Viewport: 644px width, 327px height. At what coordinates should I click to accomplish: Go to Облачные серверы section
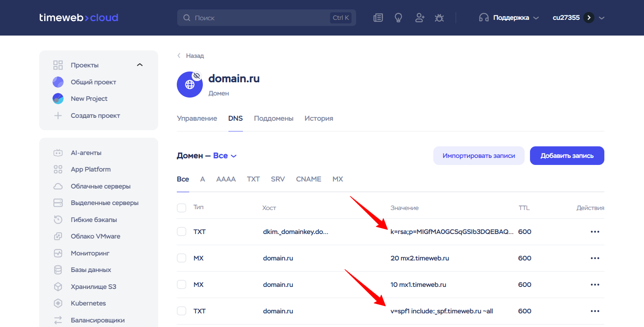click(100, 186)
